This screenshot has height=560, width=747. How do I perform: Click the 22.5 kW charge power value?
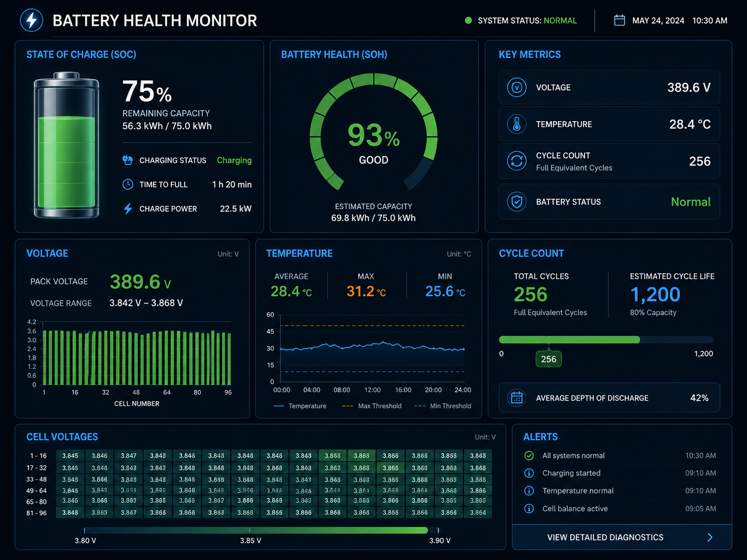pyautogui.click(x=236, y=209)
